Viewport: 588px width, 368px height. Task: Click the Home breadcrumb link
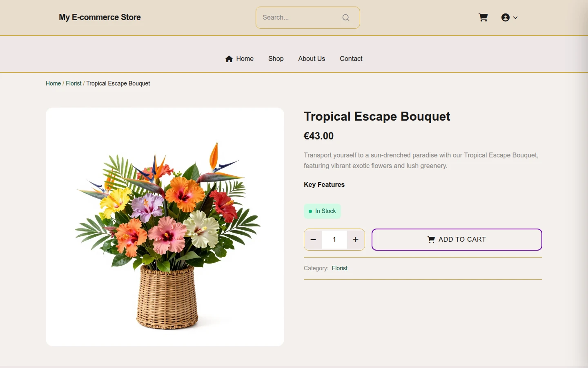[53, 83]
